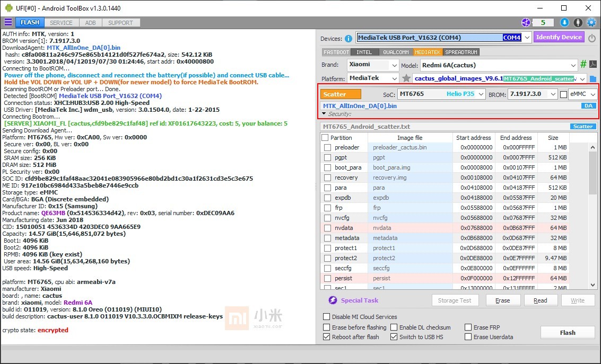601x364 pixels.
Task: Click the Flash button
Action: coord(568,333)
